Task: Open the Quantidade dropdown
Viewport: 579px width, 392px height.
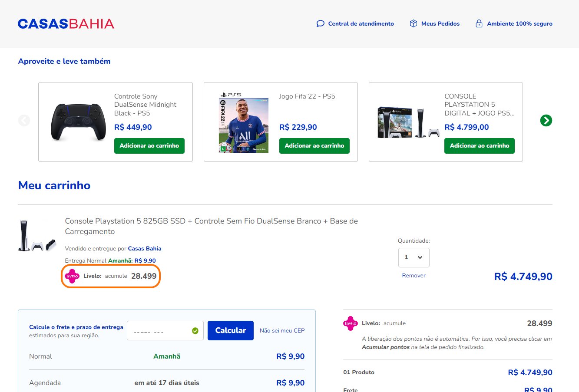Action: coord(414,257)
